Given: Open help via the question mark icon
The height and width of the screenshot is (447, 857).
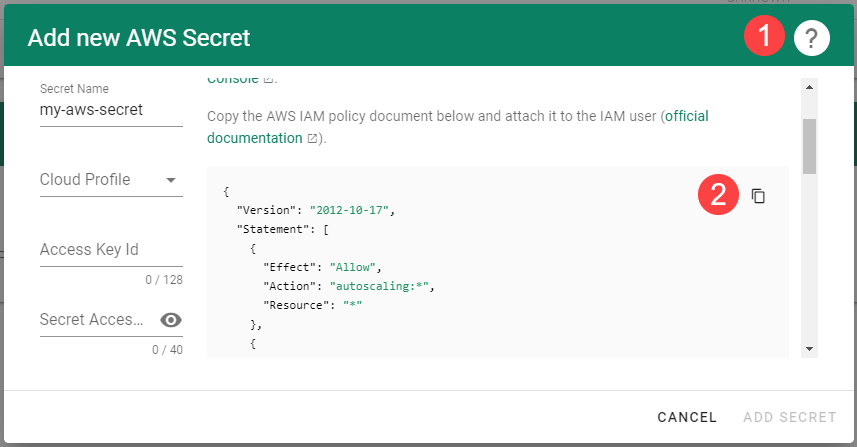Looking at the screenshot, I should pyautogui.click(x=812, y=39).
